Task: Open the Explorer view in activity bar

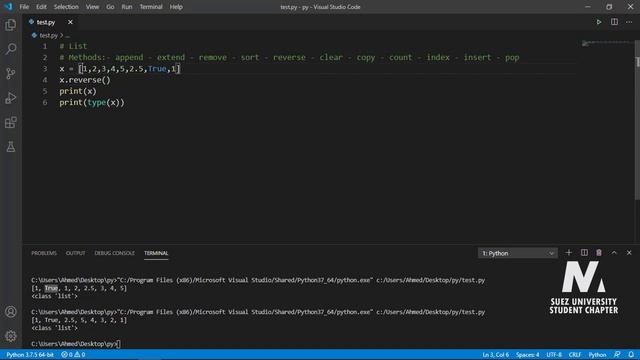Action: (x=11, y=25)
